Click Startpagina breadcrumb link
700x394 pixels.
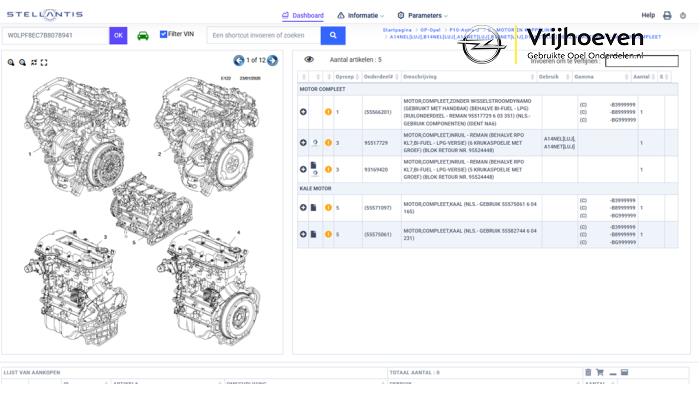pyautogui.click(x=397, y=30)
